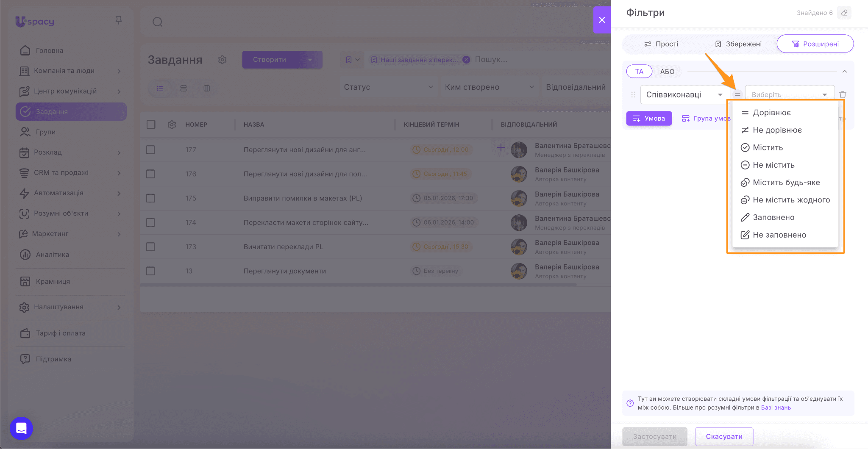This screenshot has height=449, width=868.
Task: Clear filters with the eraser icon
Action: 844,13
